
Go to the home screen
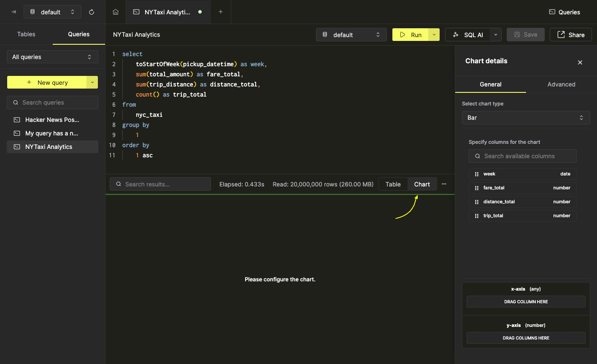116,12
